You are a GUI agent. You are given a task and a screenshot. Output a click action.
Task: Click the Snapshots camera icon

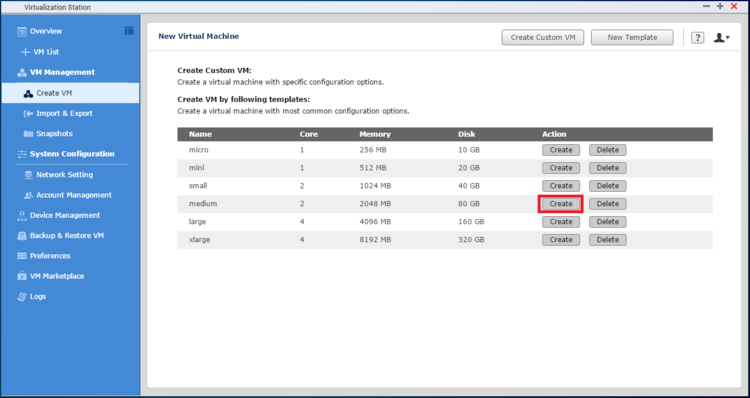click(x=28, y=134)
